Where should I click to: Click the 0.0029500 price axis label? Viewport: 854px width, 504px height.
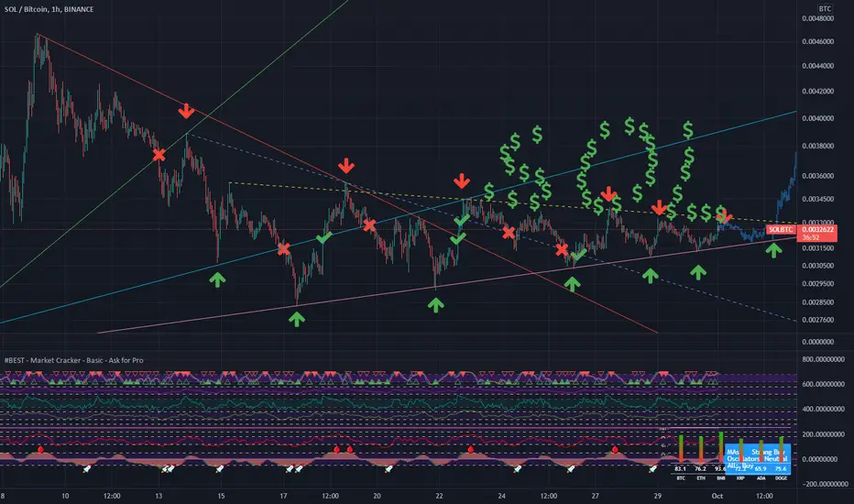coord(817,283)
